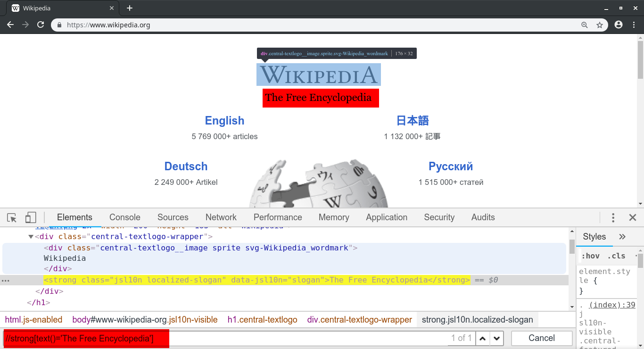The width and height of the screenshot is (644, 349).
Task: Collapse the central-textlogo-wrapper div node
Action: point(31,237)
